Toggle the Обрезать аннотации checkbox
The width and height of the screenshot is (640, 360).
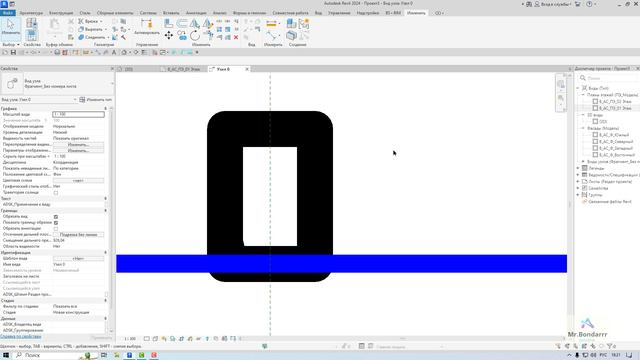56,229
